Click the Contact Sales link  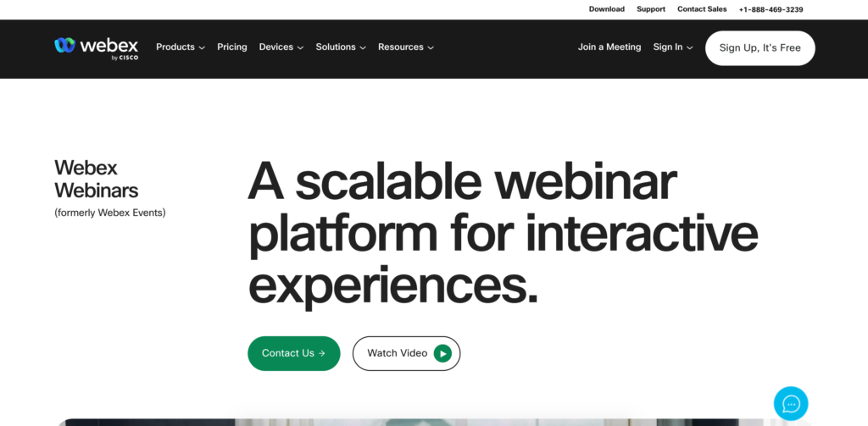tap(702, 9)
